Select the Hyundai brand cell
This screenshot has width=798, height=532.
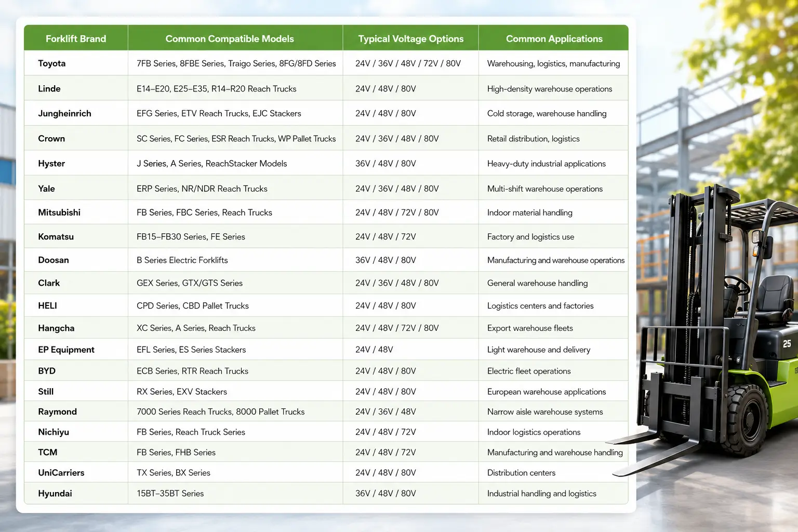coord(76,494)
